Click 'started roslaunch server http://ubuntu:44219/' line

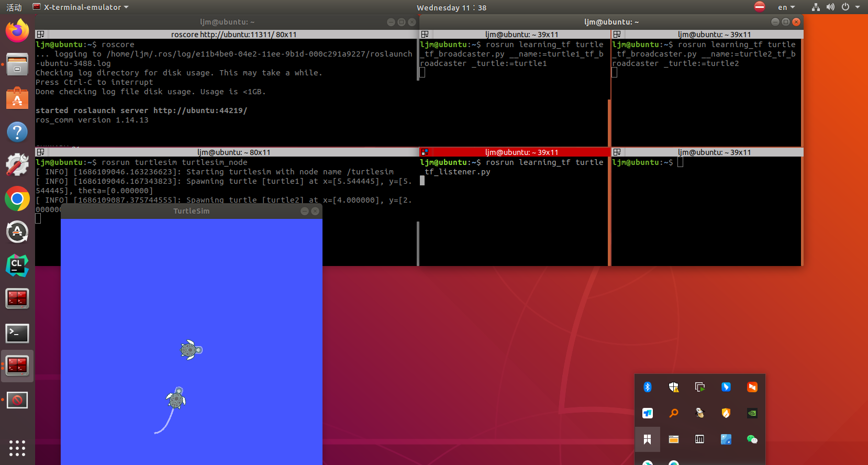click(x=141, y=110)
